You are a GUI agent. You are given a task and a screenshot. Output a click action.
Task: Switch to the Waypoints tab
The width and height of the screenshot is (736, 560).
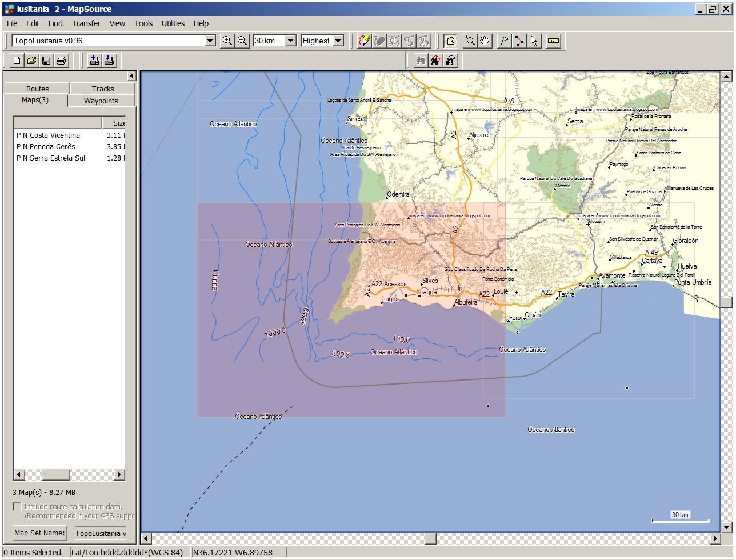[101, 101]
